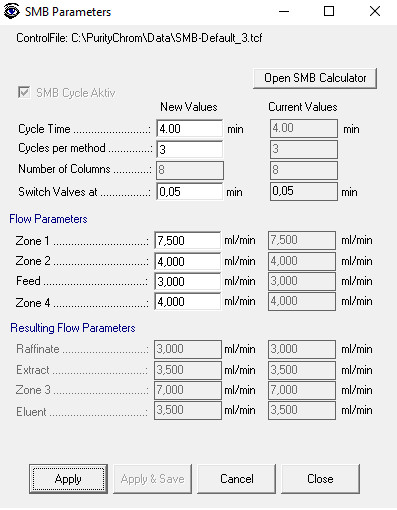This screenshot has width=397, height=510.
Task: Select the Feed flow new value field
Action: (188, 281)
